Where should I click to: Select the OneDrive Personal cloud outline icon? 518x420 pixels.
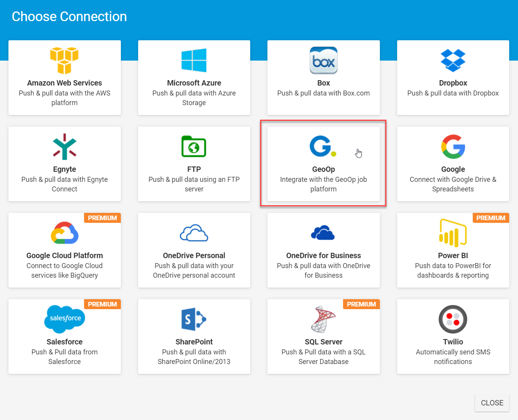pos(194,233)
